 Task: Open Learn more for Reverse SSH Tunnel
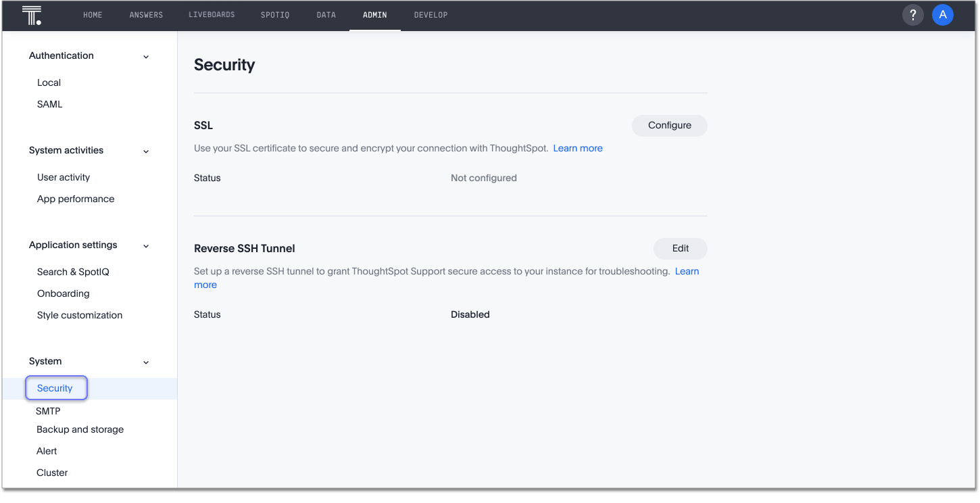pyautogui.click(x=687, y=271)
